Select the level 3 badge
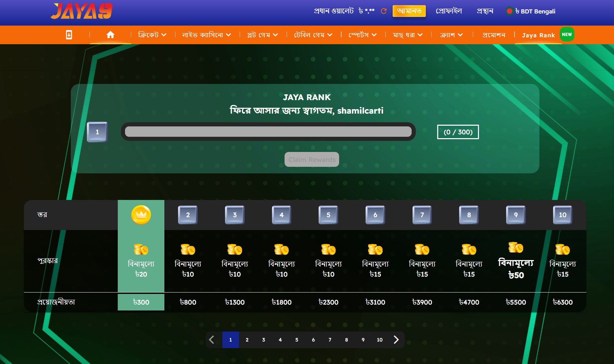Screen dimensions: 614x364 point(235,215)
